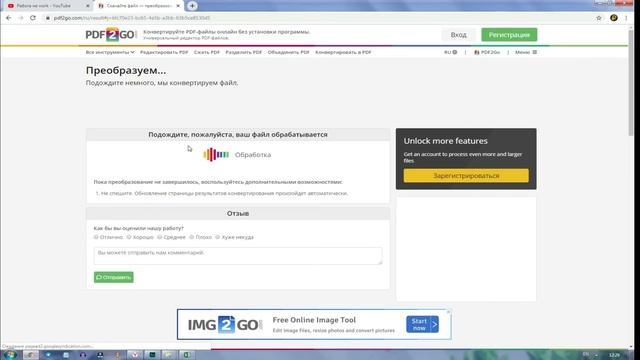The height and width of the screenshot is (360, 640).
Task: Open Сжать PDF in the nav bar
Action: coord(207,52)
